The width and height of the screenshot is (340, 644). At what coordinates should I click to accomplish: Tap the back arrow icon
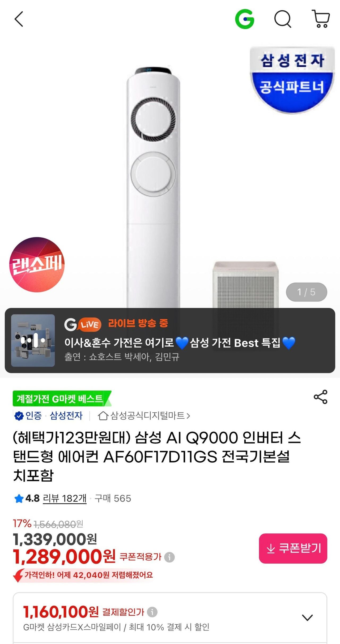19,19
